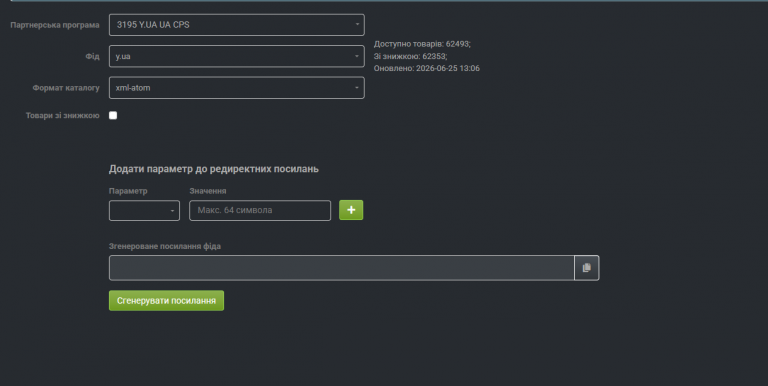Open the 'Партнерська програма' dropdown
768x386 pixels.
237,25
